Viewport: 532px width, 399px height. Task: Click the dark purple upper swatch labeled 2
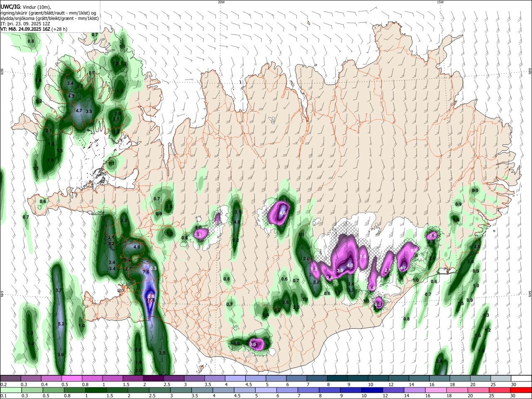pyautogui.click(x=153, y=378)
